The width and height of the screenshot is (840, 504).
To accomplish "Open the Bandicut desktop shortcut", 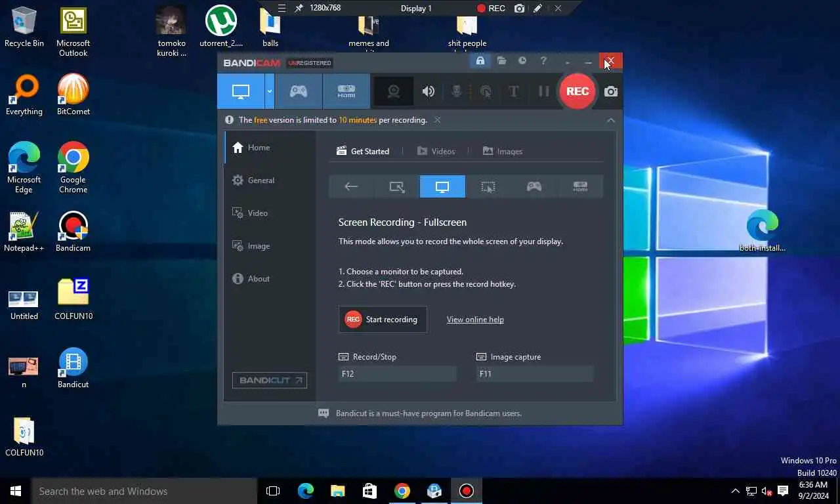I will click(x=73, y=368).
